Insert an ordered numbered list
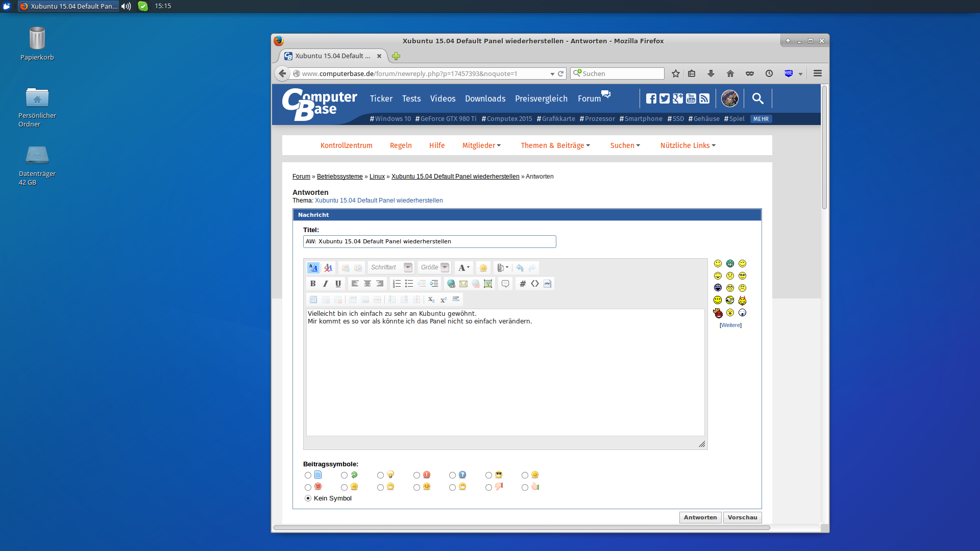980x551 pixels. point(397,284)
